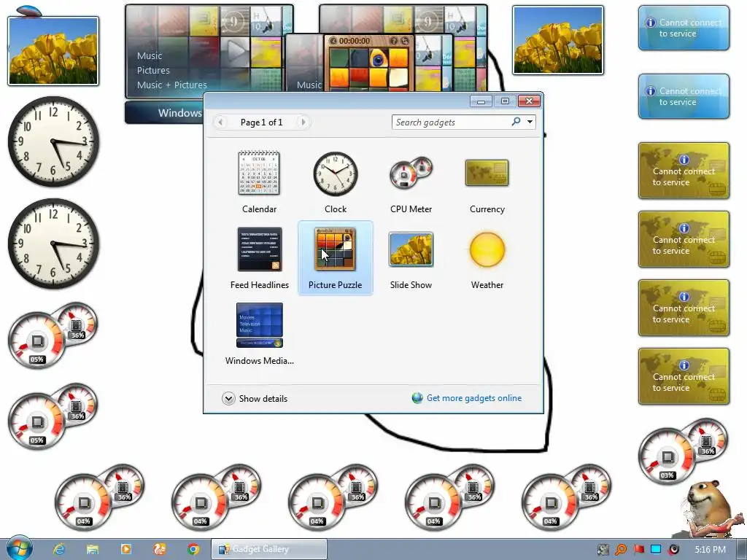The height and width of the screenshot is (560, 747).
Task: Click the Page 1 of 1 indicator
Action: click(x=262, y=122)
